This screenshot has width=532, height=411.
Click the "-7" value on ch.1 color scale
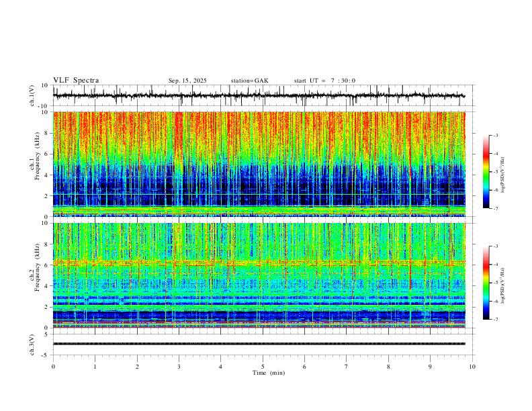pyautogui.click(x=496, y=208)
